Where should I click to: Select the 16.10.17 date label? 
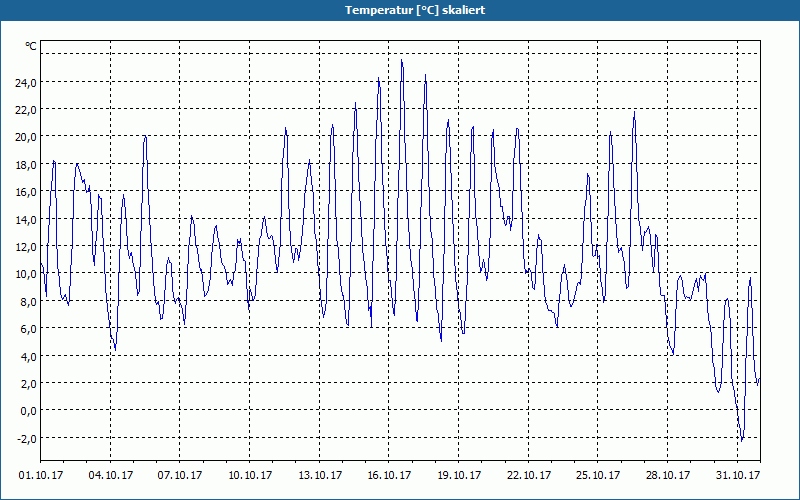(389, 475)
